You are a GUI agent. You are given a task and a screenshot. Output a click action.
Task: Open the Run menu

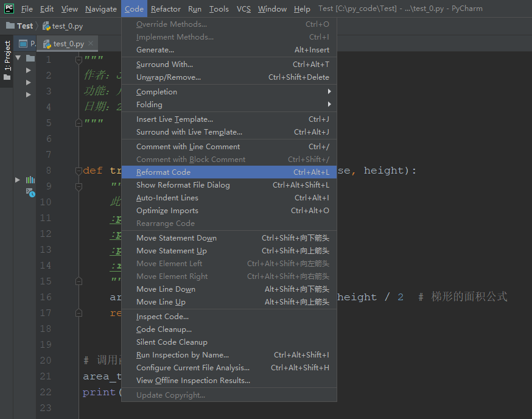195,9
